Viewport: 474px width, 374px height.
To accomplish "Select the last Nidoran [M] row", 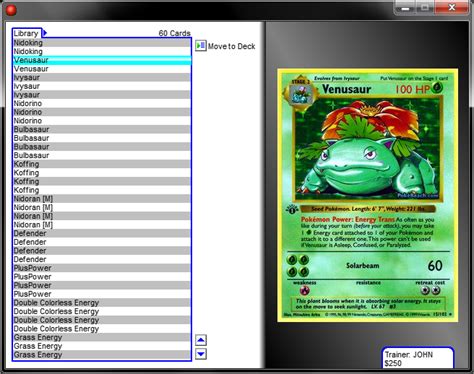I will point(102,225).
